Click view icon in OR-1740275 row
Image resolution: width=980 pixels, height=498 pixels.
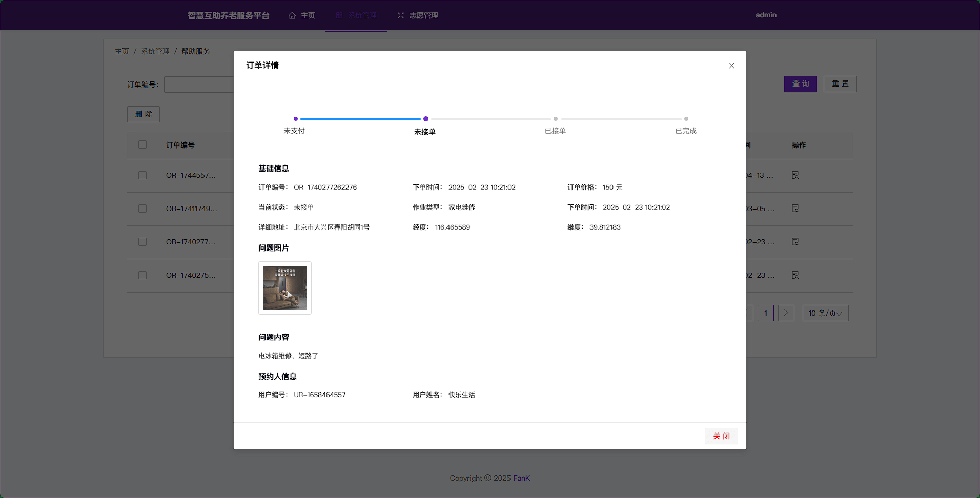[795, 275]
